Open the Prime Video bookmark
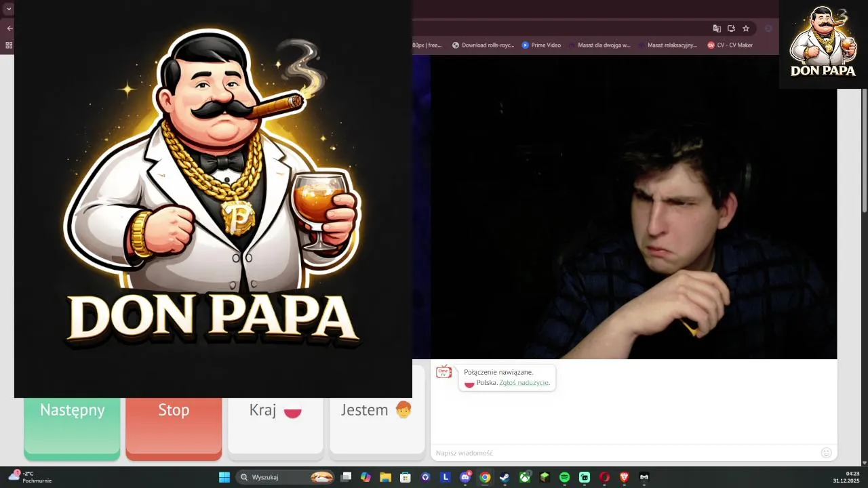The image size is (868, 488). tap(541, 45)
